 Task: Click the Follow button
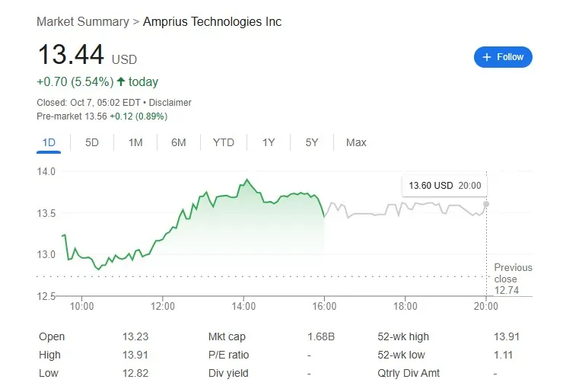point(503,57)
